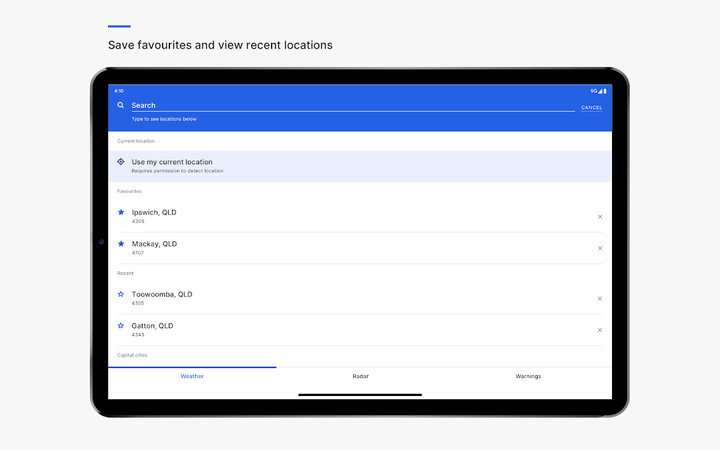Viewport: 720px width, 450px height.
Task: Select the Weather tab
Action: point(192,376)
